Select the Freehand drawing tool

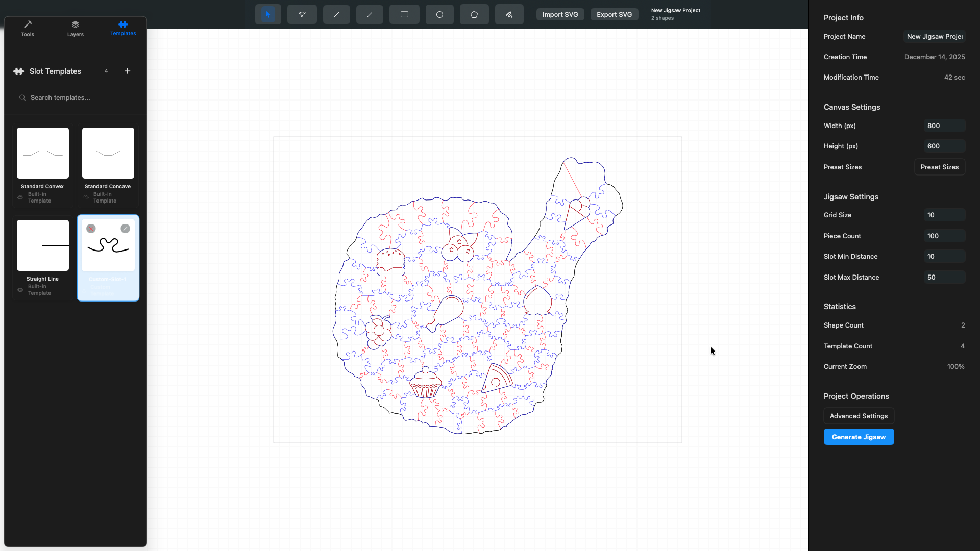pyautogui.click(x=509, y=14)
